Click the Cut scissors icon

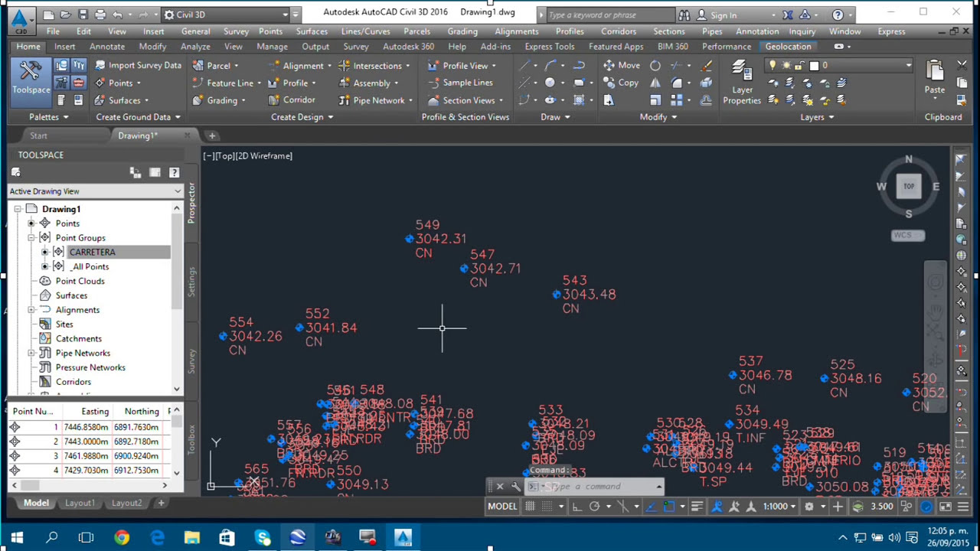962,66
